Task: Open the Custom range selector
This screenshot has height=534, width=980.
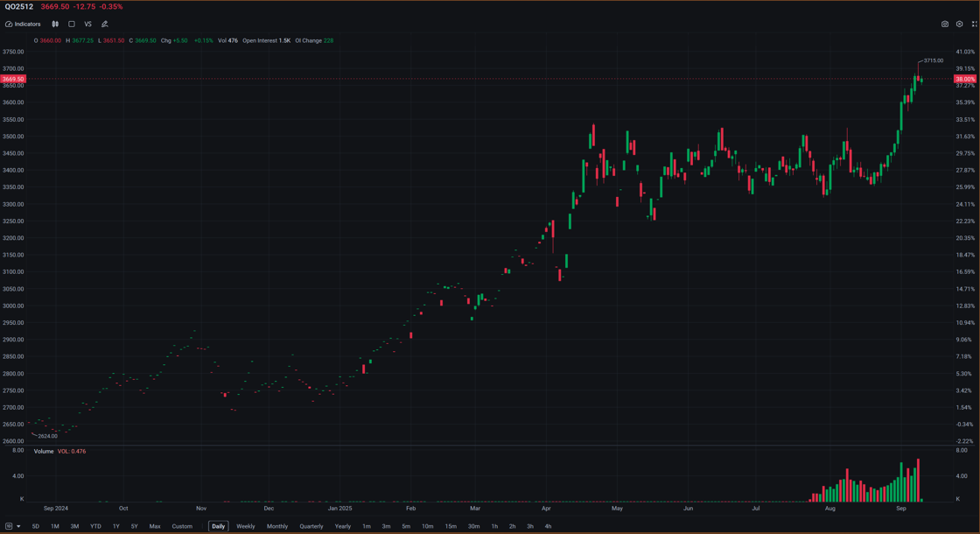Action: [182, 526]
